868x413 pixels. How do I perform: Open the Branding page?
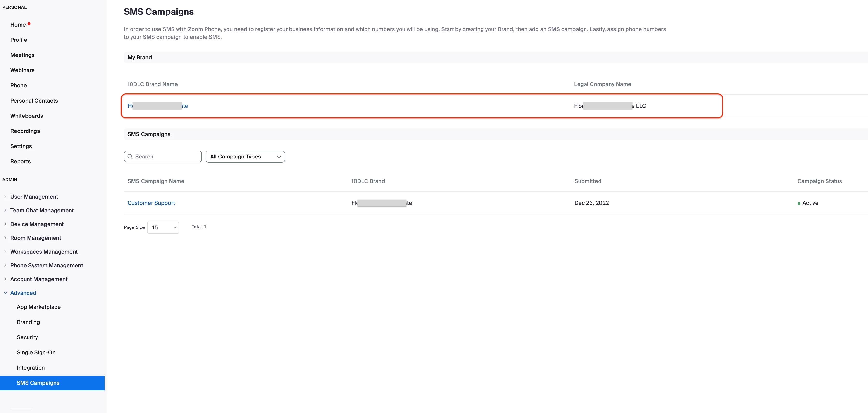click(x=28, y=322)
